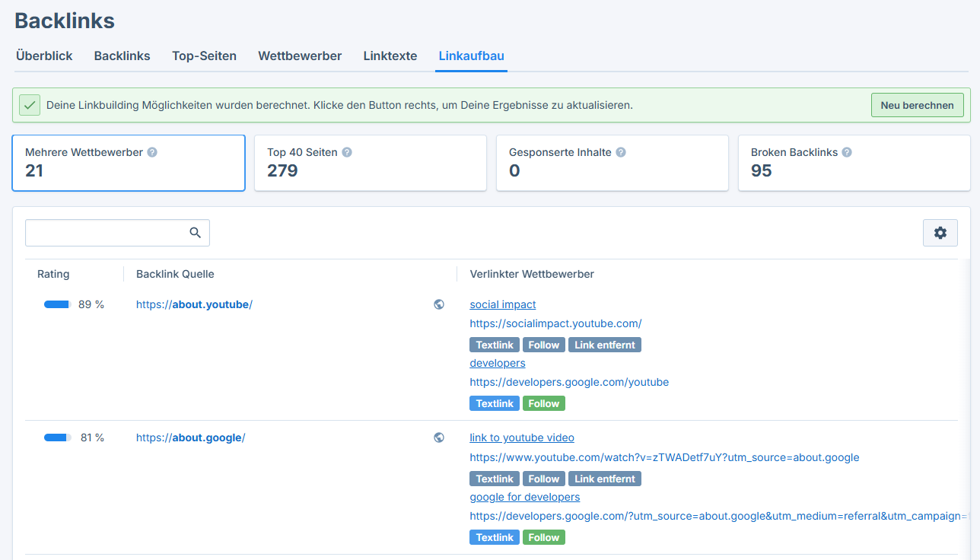Open socialimpact.youtube.com URL
Image resolution: width=980 pixels, height=560 pixels.
[x=555, y=323]
